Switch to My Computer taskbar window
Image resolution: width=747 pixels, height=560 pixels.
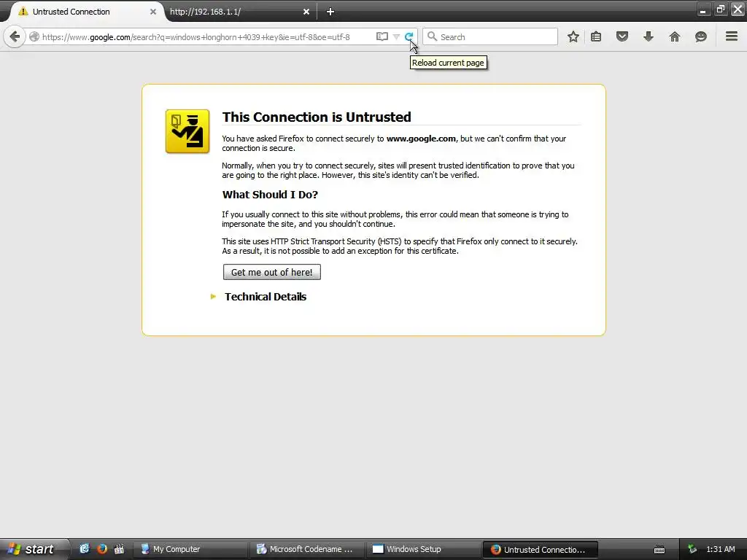coord(190,549)
